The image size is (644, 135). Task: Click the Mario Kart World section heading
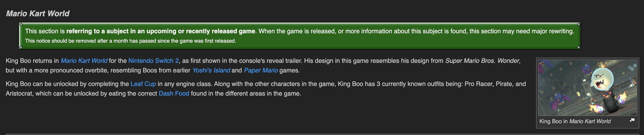pyautogui.click(x=38, y=14)
